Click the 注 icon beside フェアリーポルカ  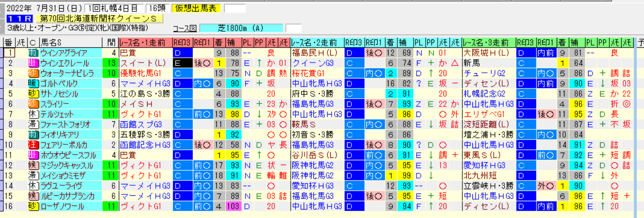coord(33,145)
